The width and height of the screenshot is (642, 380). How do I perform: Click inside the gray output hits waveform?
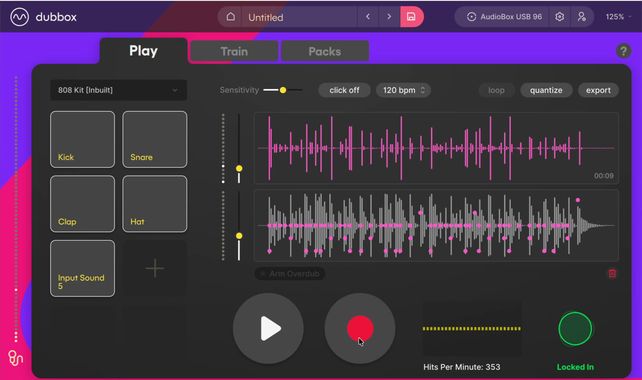click(x=436, y=225)
